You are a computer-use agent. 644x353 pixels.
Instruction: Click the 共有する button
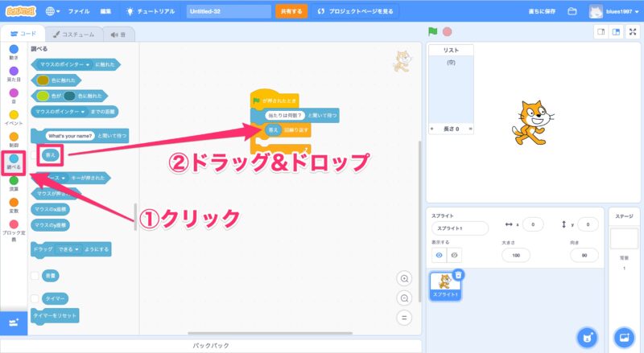point(291,12)
